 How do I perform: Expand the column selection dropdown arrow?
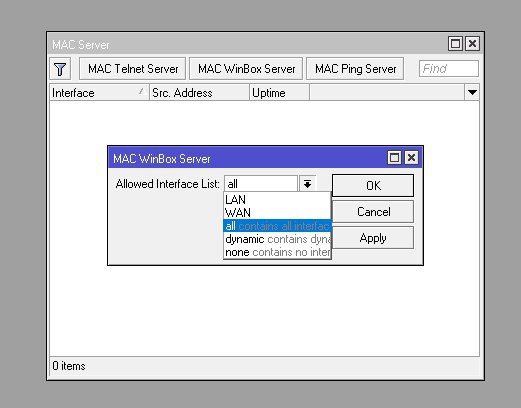[x=472, y=92]
